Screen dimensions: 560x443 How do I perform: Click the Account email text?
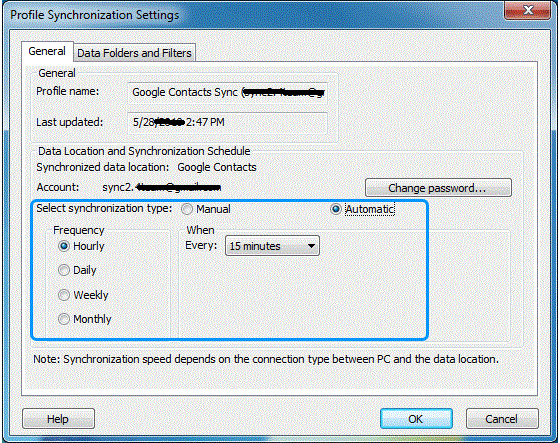click(x=161, y=187)
